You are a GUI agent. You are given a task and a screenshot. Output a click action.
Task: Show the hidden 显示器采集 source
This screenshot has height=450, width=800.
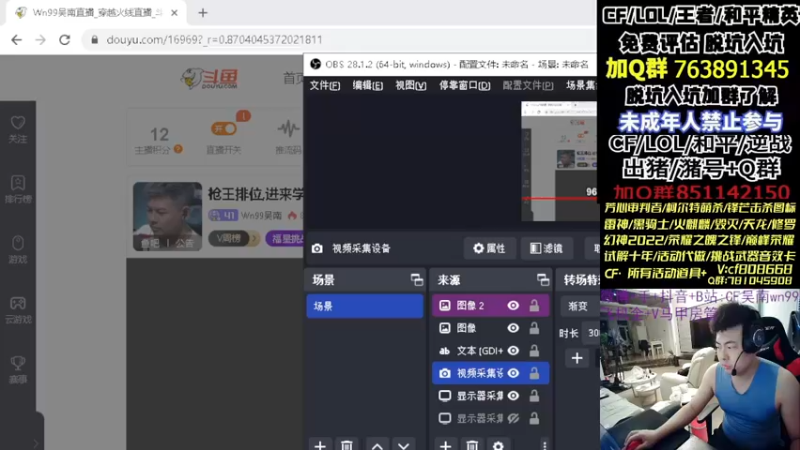(x=513, y=418)
